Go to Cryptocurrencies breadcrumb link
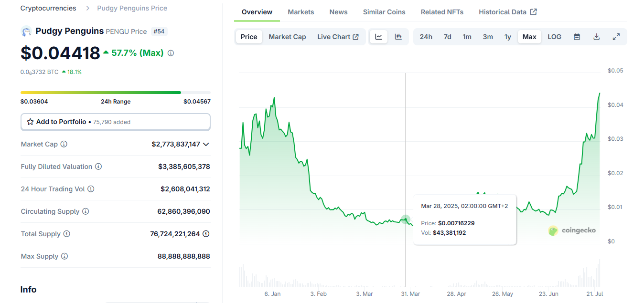 pyautogui.click(x=48, y=8)
